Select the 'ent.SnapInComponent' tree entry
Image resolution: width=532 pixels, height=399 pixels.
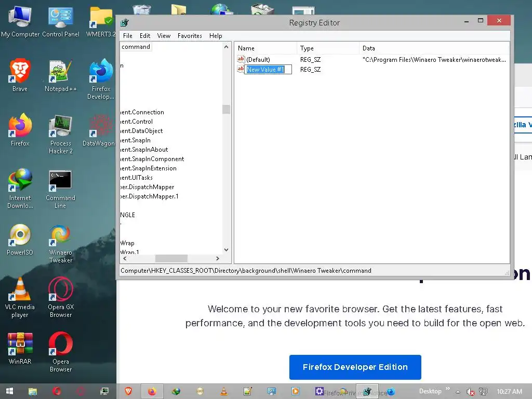tap(152, 159)
